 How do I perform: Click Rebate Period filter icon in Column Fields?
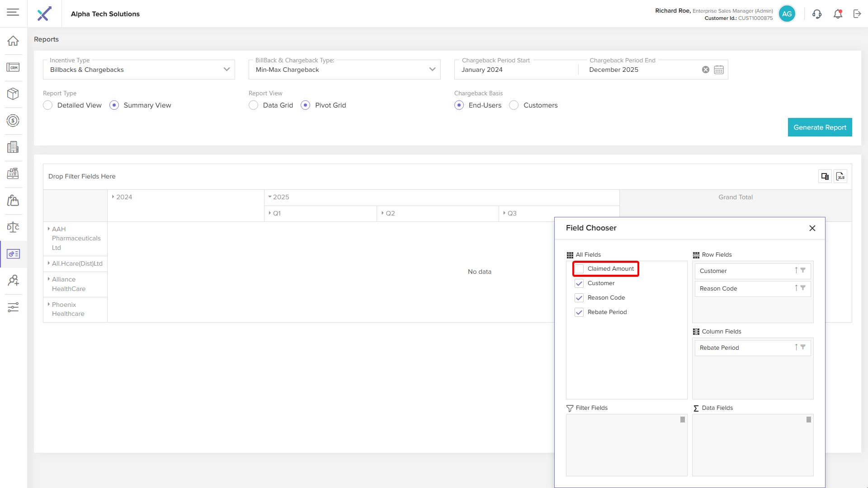point(803,347)
